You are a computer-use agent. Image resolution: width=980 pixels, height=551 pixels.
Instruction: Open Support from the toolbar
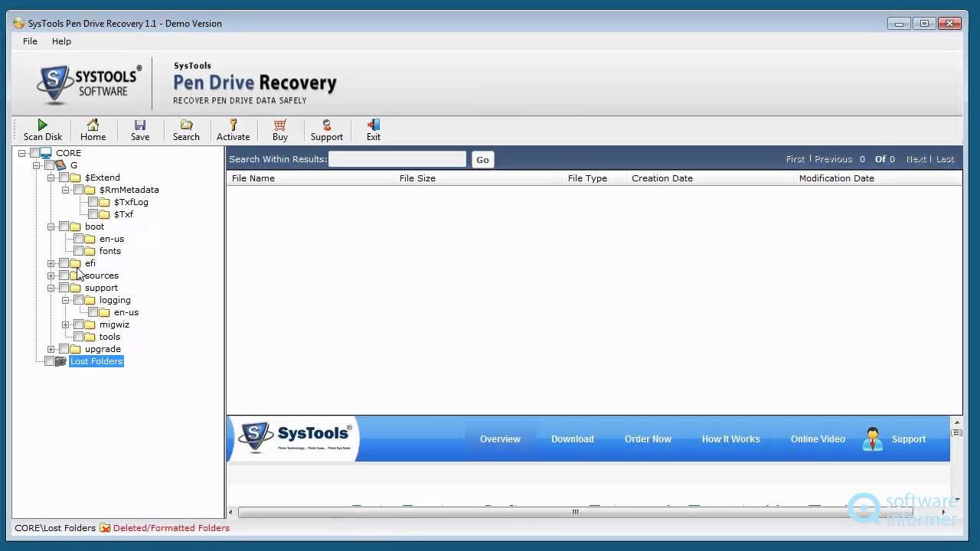(327, 130)
